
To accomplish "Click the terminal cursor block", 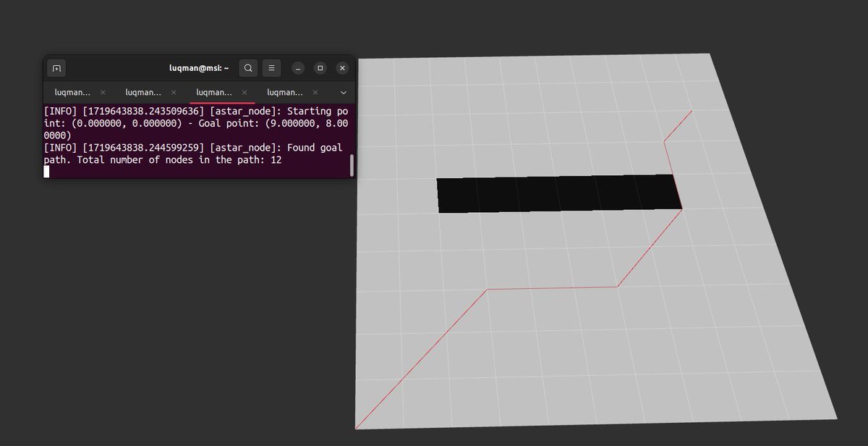I will [46, 172].
